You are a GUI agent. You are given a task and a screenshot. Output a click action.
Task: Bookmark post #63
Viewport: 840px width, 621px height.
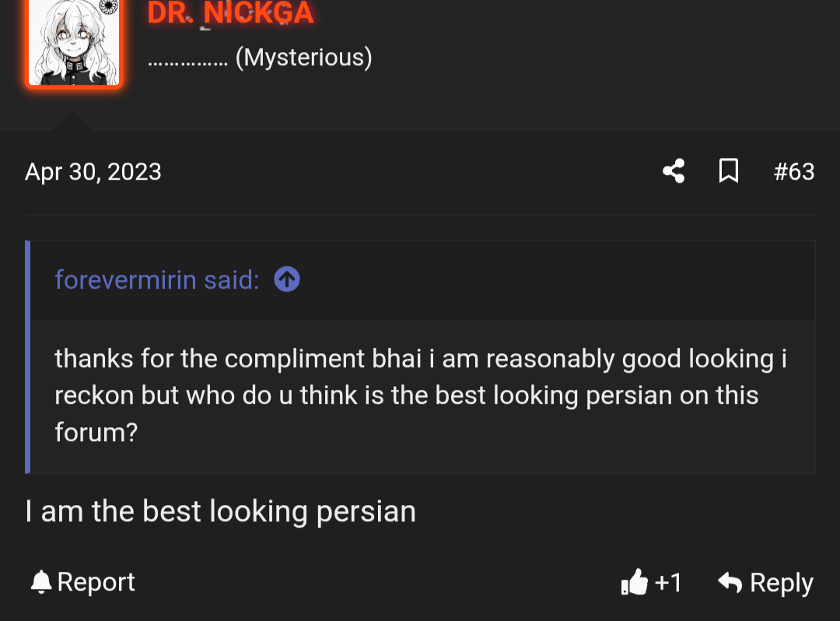point(728,170)
